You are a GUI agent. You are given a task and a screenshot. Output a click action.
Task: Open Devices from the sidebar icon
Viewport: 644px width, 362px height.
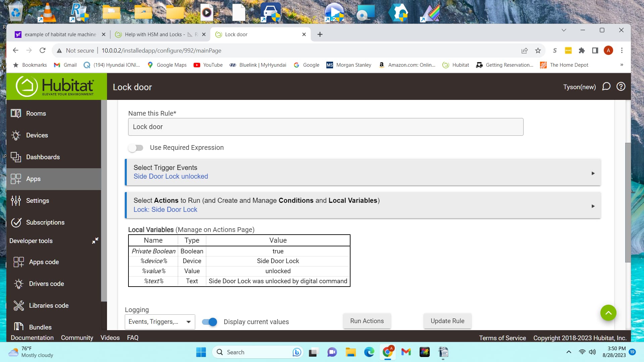tap(16, 135)
